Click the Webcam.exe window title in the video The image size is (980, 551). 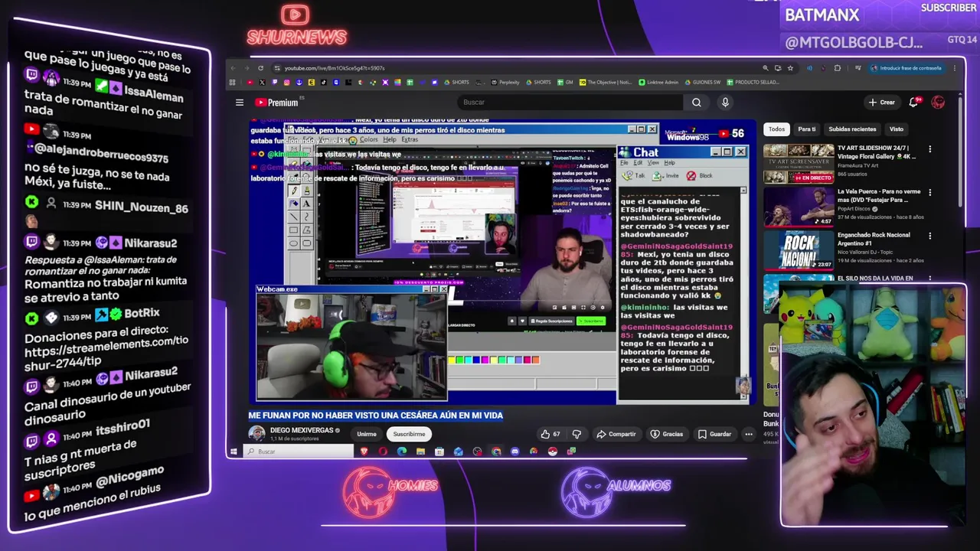[x=277, y=289]
